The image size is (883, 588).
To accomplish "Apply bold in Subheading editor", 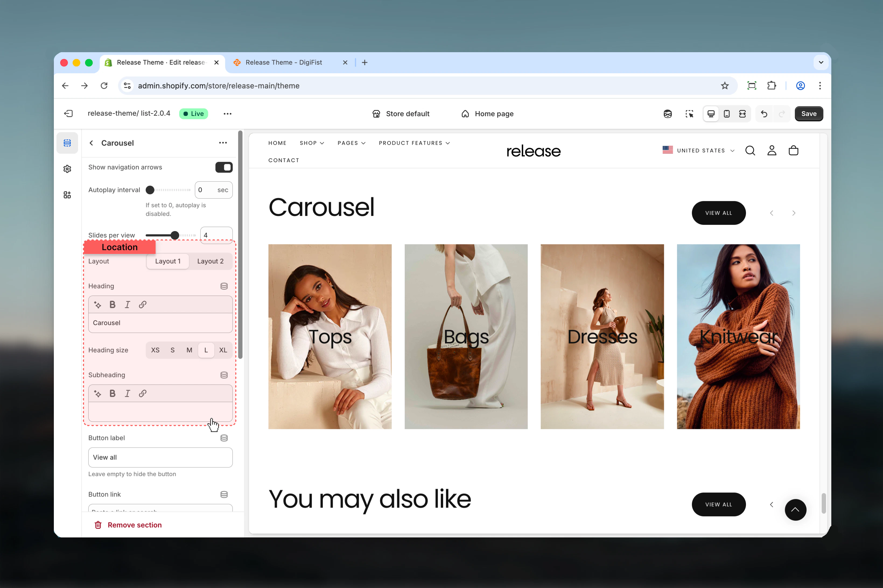I will [x=112, y=393].
